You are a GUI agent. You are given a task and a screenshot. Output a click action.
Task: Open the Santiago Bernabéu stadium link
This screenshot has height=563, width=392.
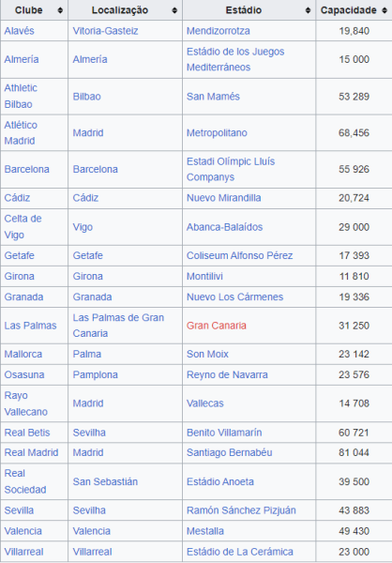pos(230,452)
